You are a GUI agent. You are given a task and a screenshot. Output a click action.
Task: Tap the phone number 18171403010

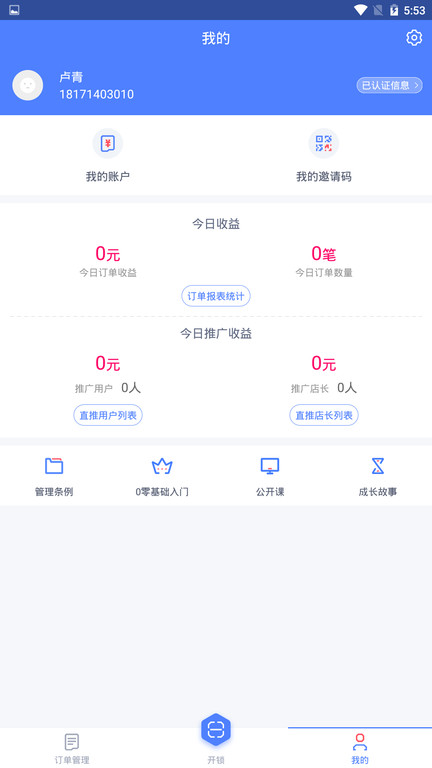point(96,95)
